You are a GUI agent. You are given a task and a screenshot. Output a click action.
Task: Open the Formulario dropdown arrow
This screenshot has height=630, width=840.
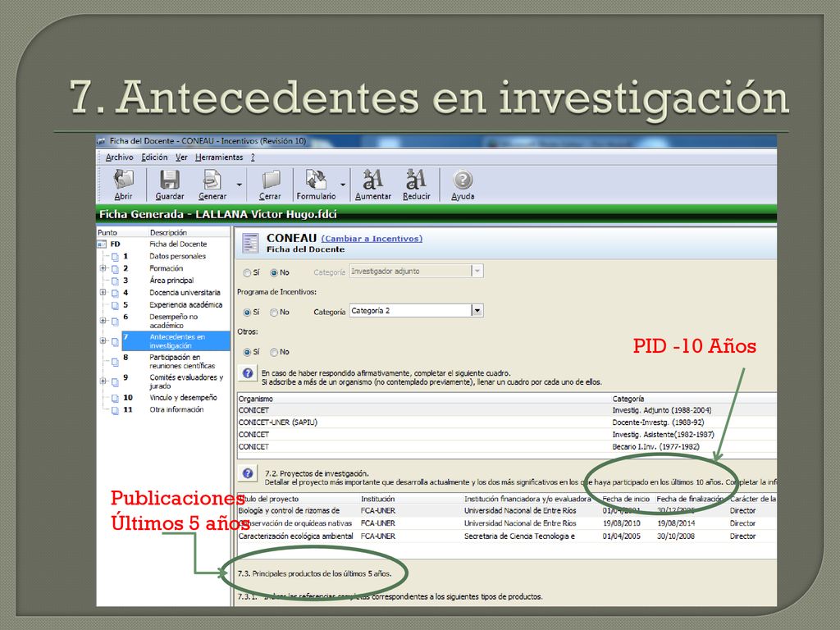point(343,185)
